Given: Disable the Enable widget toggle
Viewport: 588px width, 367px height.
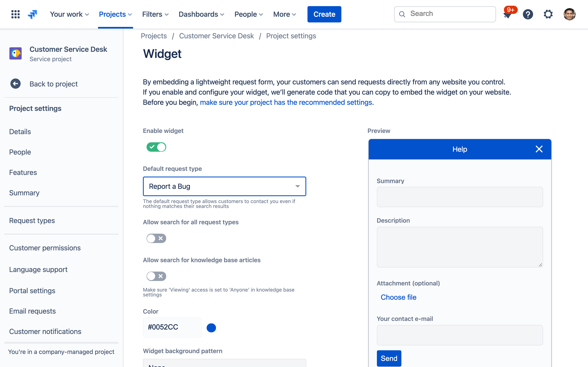Looking at the screenshot, I should click(156, 147).
